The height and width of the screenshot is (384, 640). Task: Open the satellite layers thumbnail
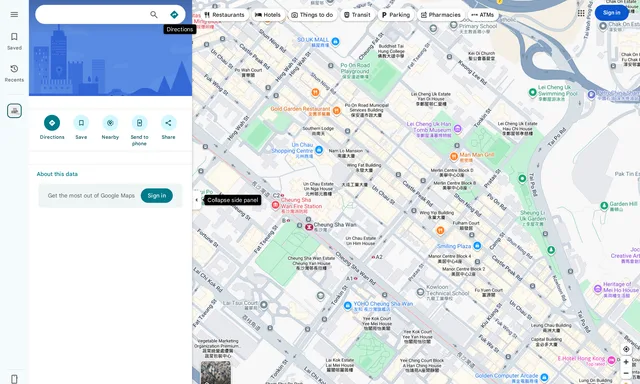216,372
